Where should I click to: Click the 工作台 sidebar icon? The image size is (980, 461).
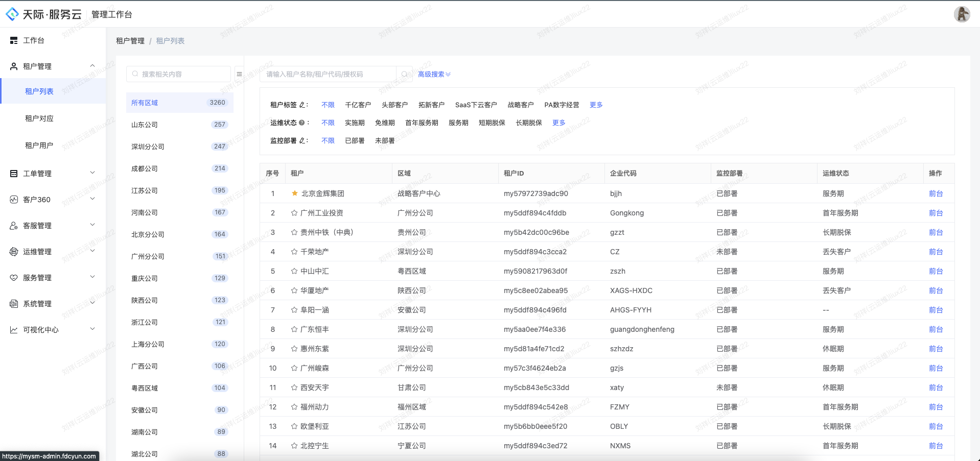(x=14, y=40)
